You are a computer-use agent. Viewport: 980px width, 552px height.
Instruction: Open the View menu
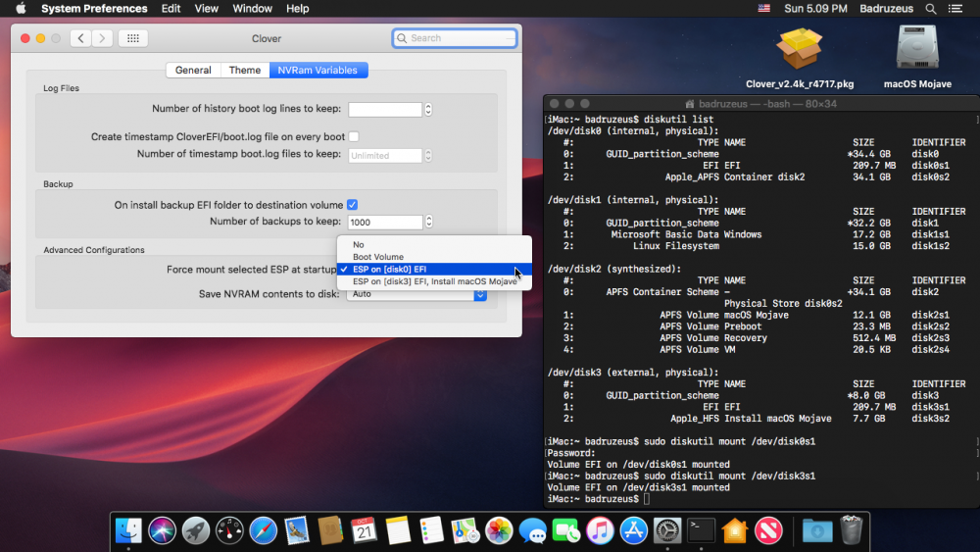206,9
